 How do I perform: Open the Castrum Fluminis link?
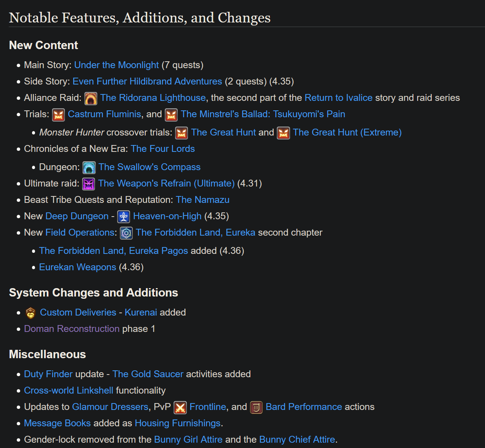[x=104, y=114]
